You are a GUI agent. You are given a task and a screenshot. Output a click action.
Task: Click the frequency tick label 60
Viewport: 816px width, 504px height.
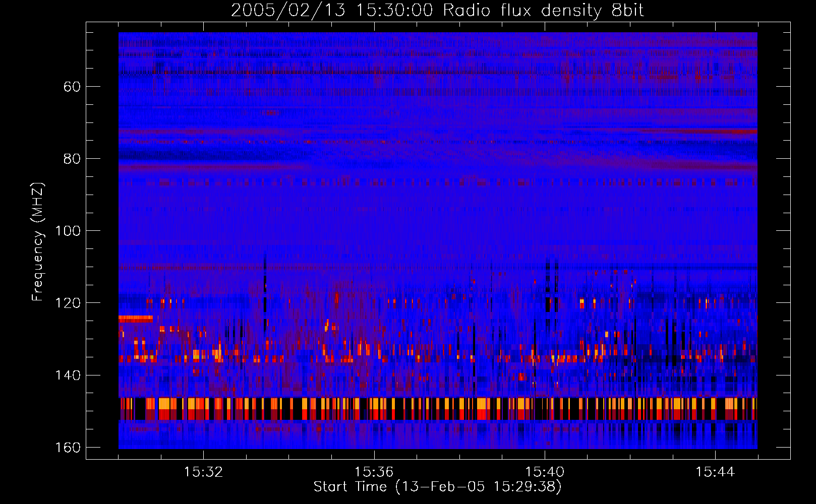(72, 87)
